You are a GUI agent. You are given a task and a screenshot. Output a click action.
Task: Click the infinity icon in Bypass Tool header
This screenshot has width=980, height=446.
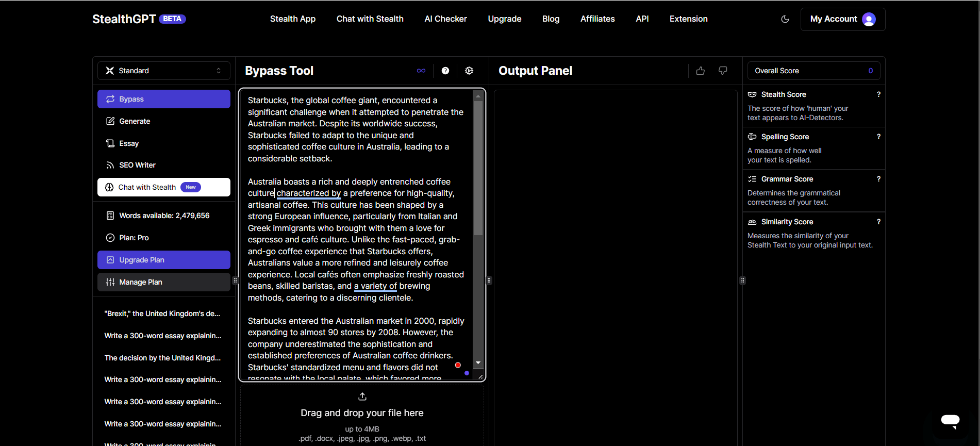coord(421,71)
